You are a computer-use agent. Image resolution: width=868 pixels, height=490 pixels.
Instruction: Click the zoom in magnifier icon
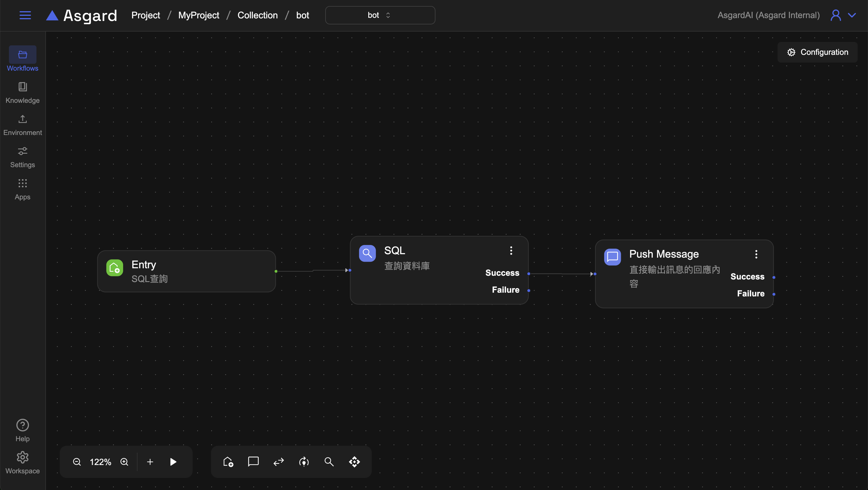(x=124, y=462)
